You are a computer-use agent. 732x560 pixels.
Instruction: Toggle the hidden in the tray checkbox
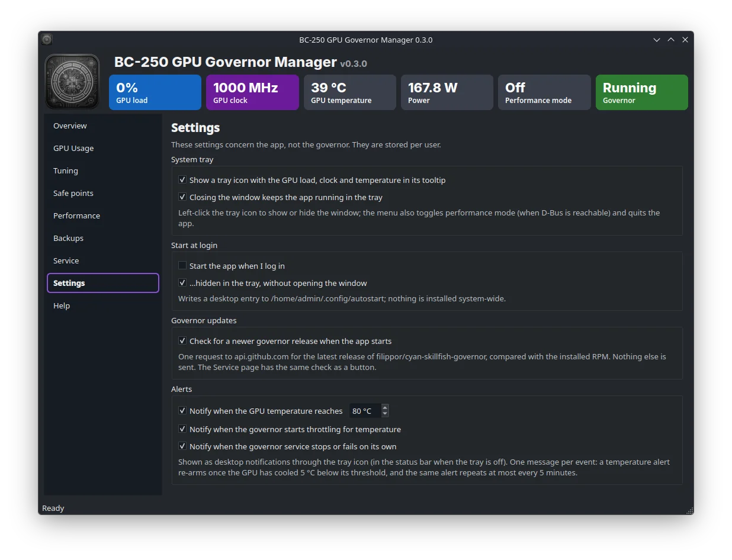(182, 283)
